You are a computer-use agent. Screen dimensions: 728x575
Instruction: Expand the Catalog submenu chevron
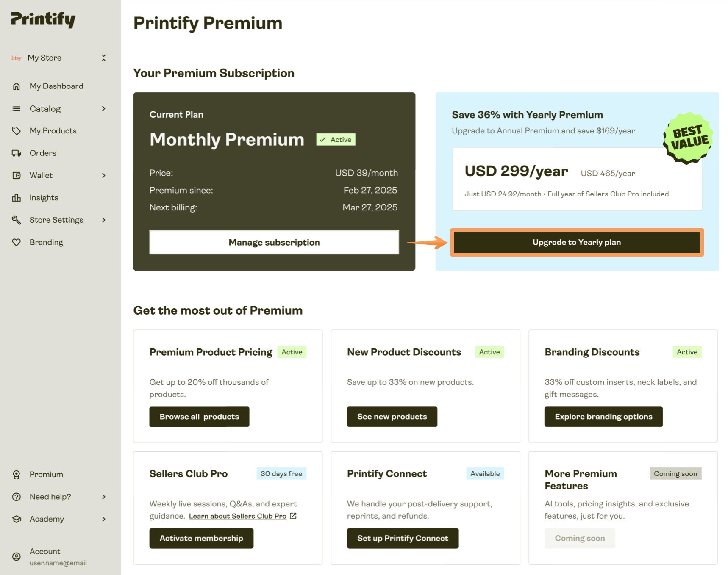coord(103,108)
